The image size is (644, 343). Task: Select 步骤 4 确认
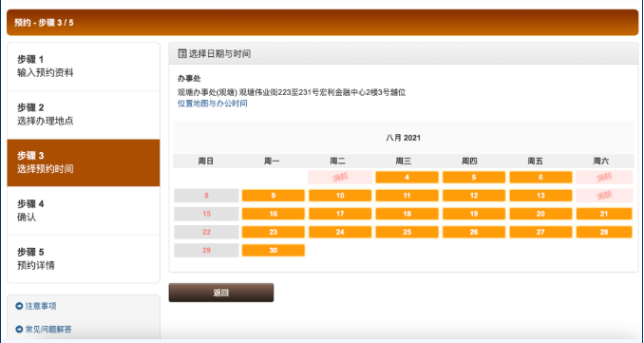pos(84,211)
